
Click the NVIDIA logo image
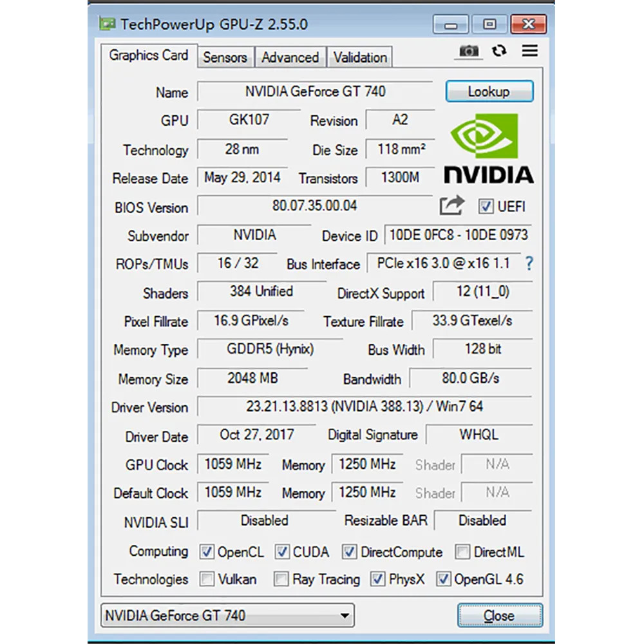(489, 148)
